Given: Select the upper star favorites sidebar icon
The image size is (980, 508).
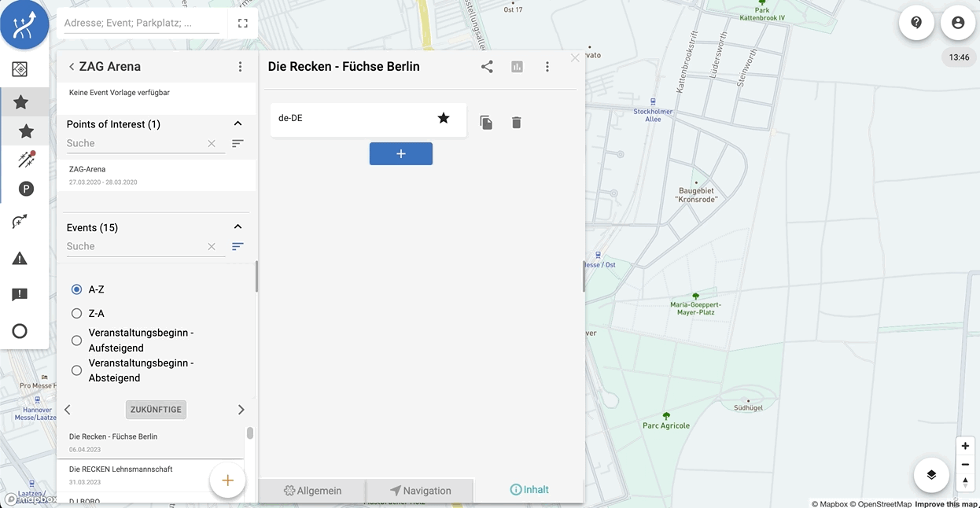Looking at the screenshot, I should click(21, 101).
